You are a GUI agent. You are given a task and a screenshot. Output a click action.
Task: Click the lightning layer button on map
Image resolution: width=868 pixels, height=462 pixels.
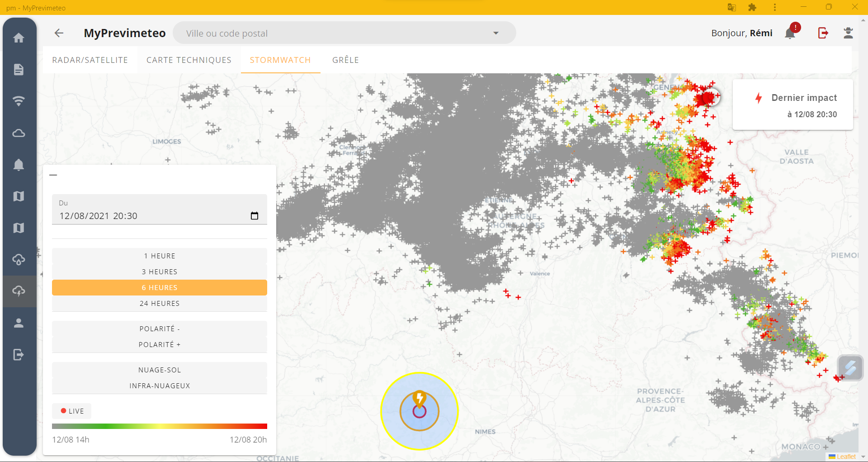tap(850, 368)
